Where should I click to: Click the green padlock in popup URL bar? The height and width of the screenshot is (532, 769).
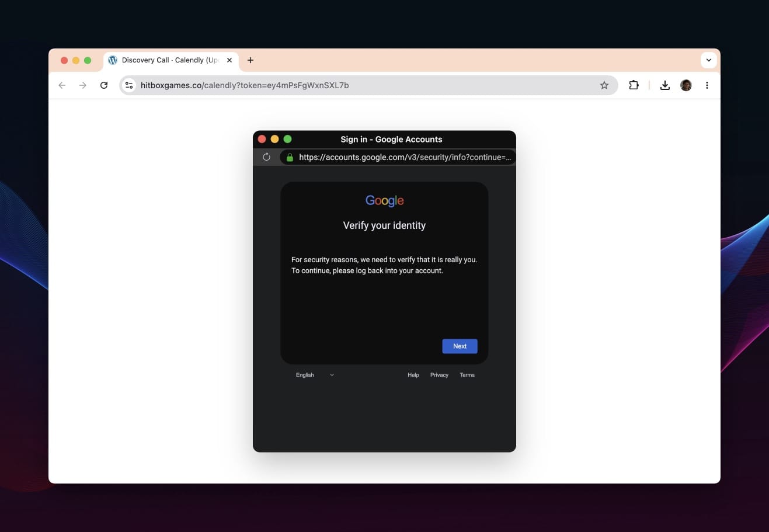coord(290,157)
